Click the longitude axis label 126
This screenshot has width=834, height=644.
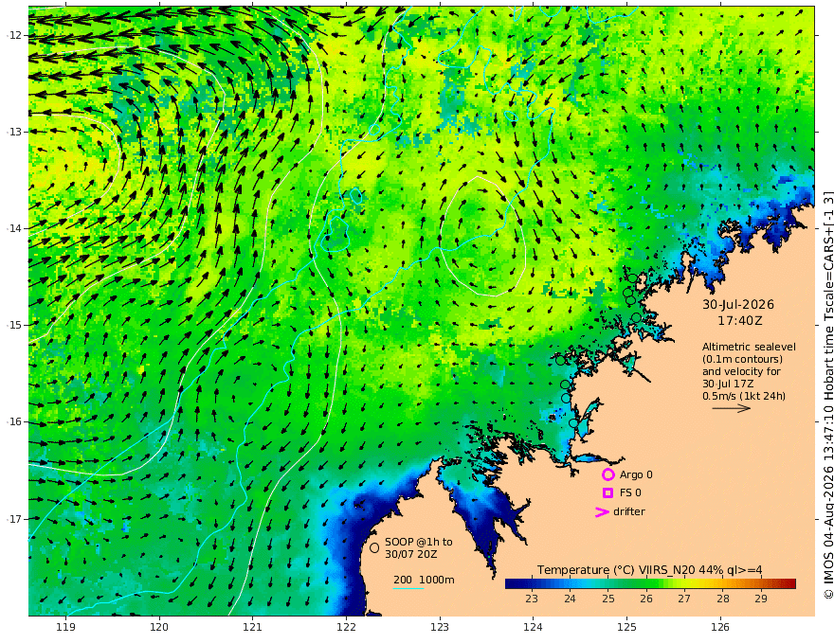720,628
